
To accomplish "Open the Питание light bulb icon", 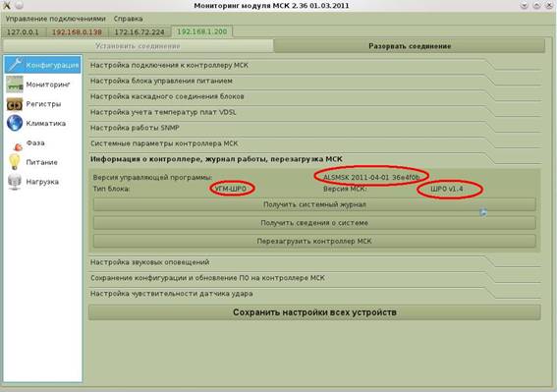I will [15, 162].
